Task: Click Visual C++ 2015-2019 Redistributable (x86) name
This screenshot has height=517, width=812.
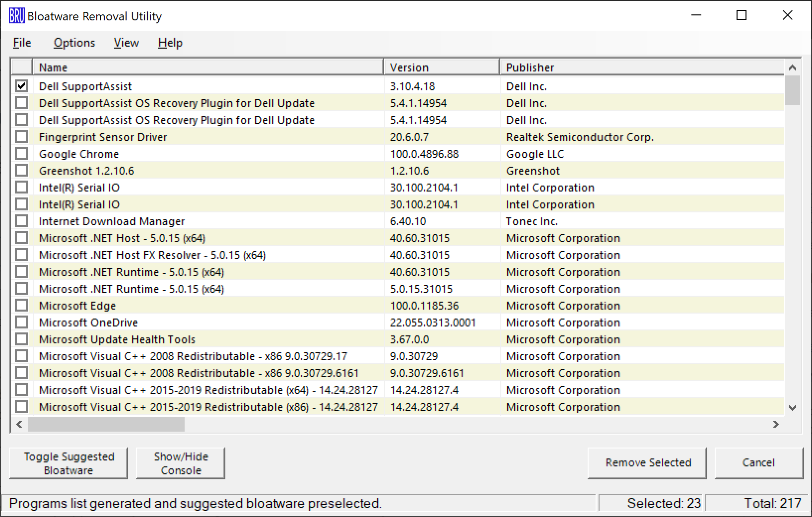Action: 208,407
